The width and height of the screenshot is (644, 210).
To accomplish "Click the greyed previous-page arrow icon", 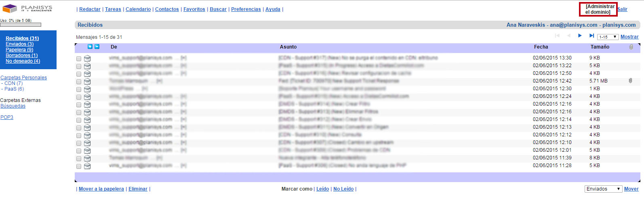I will [569, 36].
